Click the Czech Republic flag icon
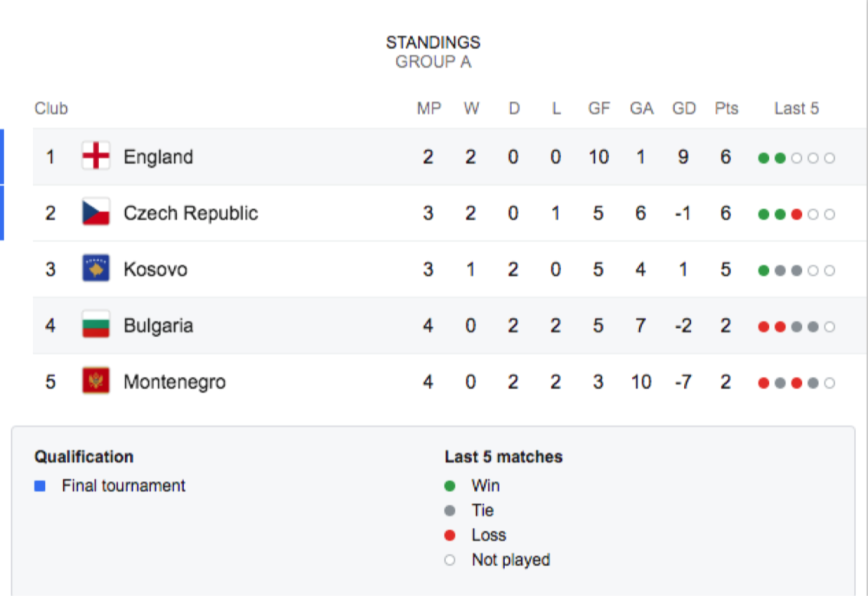This screenshot has height=596, width=868. click(x=96, y=212)
